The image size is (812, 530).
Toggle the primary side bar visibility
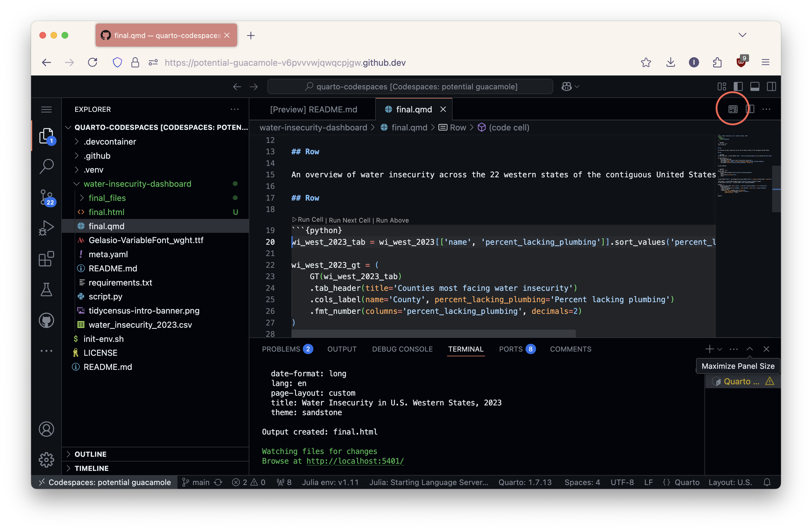[x=738, y=87]
